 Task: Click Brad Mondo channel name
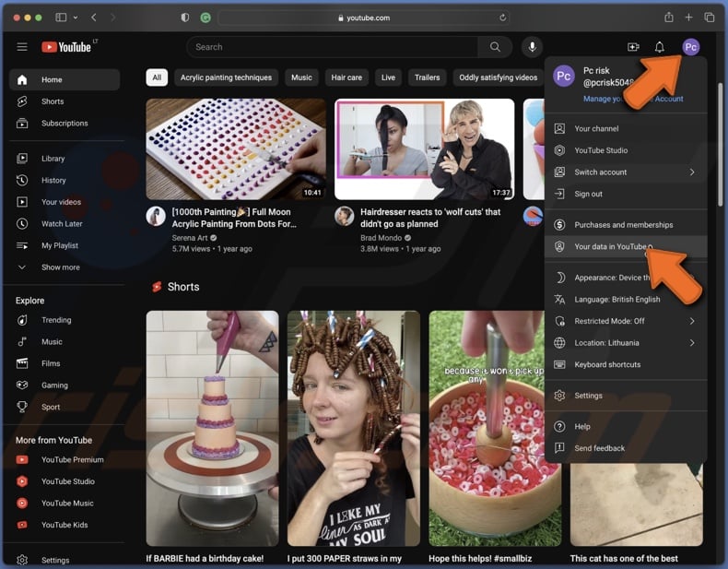click(x=381, y=238)
